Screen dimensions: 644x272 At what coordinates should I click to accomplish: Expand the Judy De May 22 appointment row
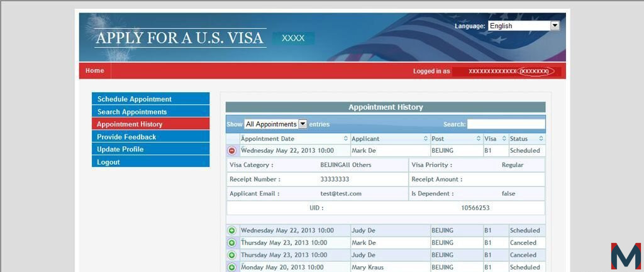[231, 231]
